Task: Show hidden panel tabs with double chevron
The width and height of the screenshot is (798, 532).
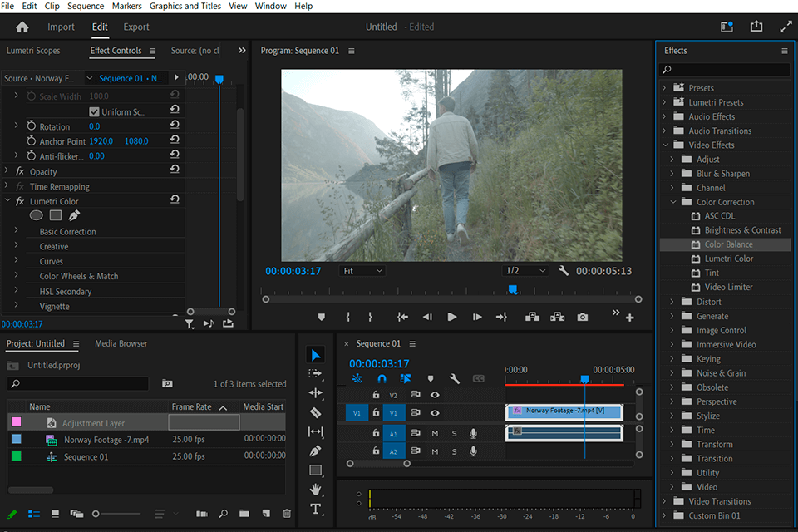Action: click(x=242, y=51)
